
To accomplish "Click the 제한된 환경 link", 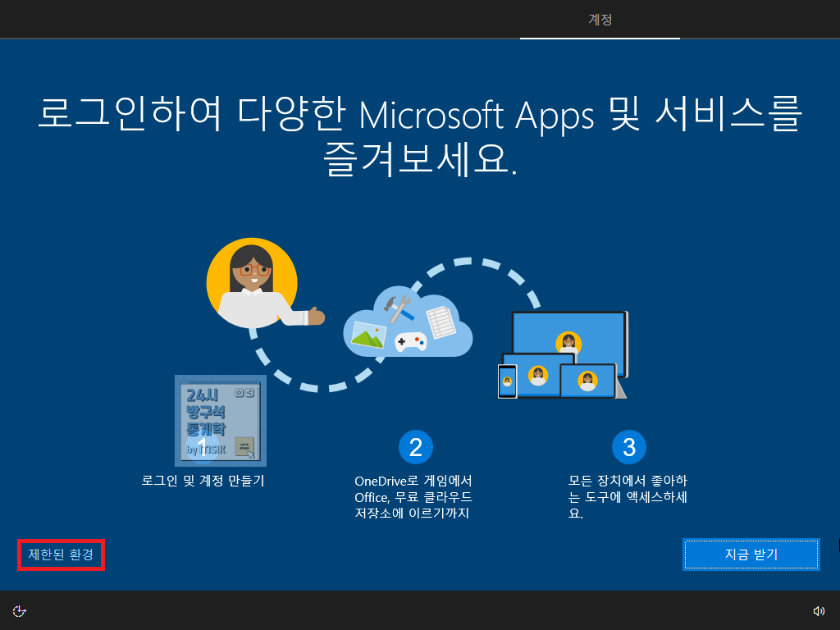I will pyautogui.click(x=61, y=555).
